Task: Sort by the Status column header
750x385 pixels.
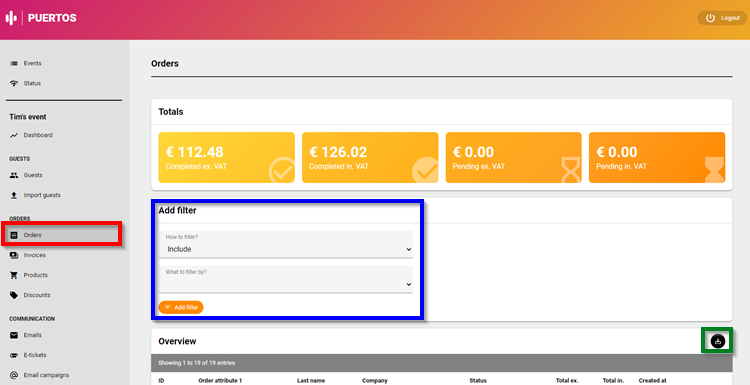Action: [x=478, y=381]
